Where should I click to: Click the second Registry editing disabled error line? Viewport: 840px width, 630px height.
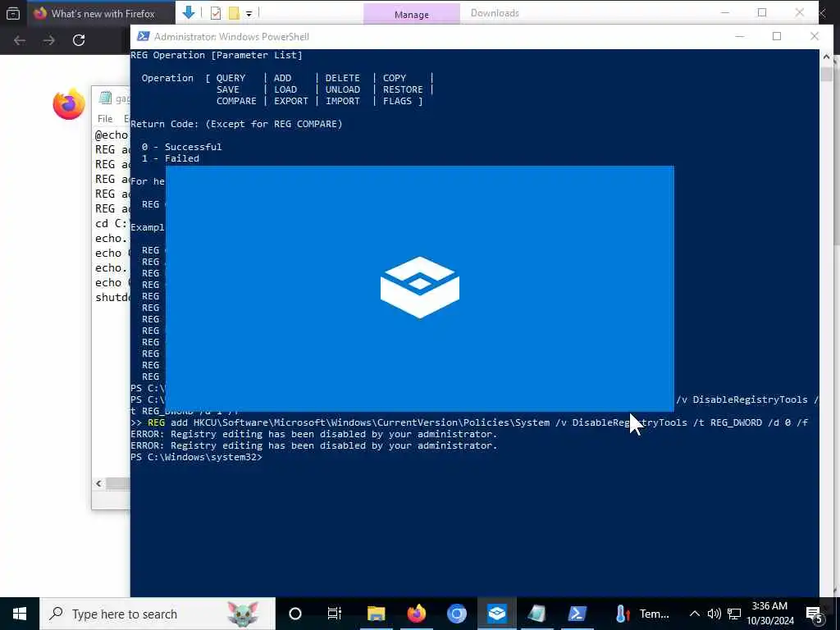coord(314,445)
